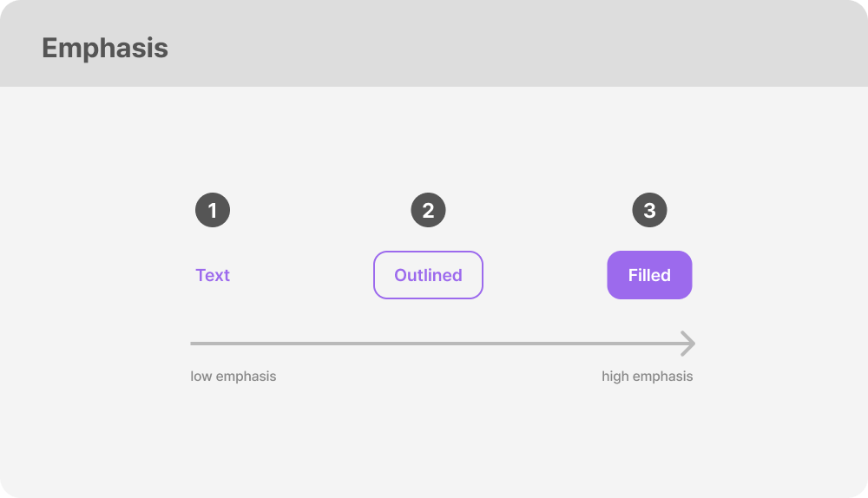Select the dark badge above the Outlined button

(428, 210)
